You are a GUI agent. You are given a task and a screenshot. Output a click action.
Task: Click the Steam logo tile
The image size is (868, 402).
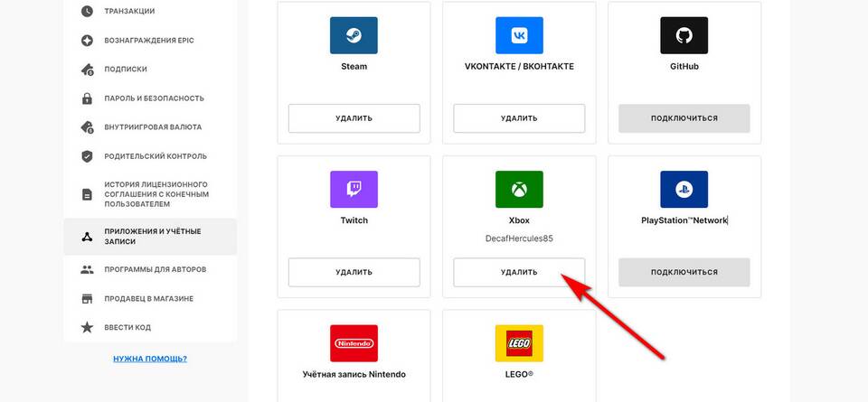[x=354, y=35]
